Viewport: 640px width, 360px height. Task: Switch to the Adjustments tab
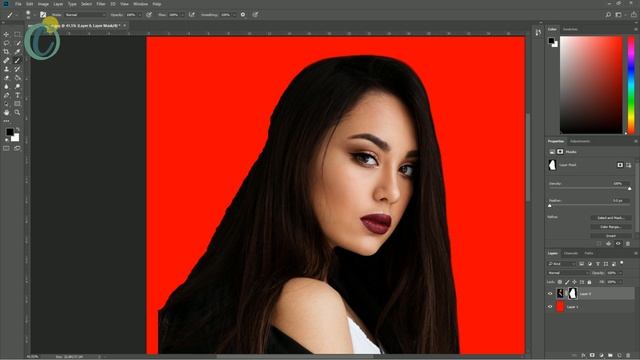tap(580, 141)
